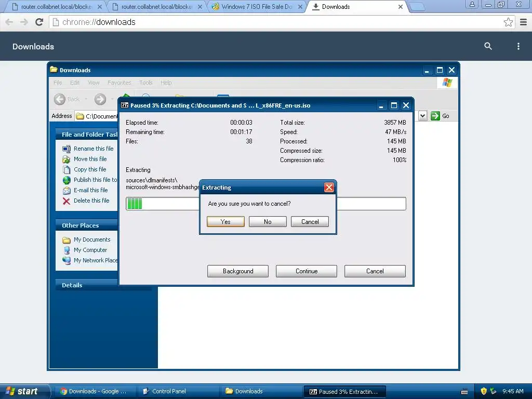532x399 pixels.
Task: Click the E-mail envelope icon
Action: (66, 190)
